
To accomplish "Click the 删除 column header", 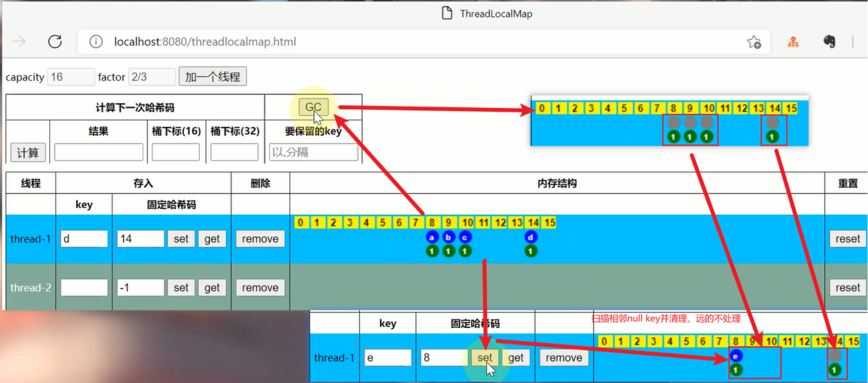I will point(260,183).
